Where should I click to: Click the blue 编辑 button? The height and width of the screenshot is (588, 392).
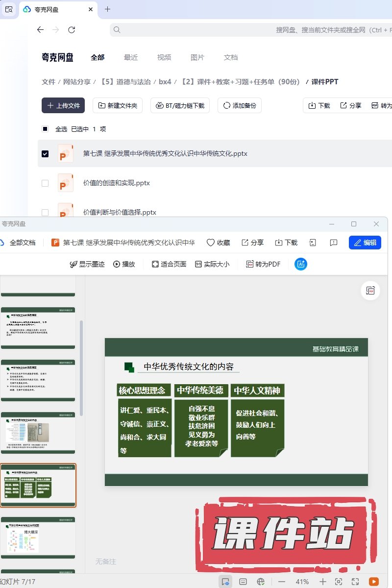(x=365, y=243)
